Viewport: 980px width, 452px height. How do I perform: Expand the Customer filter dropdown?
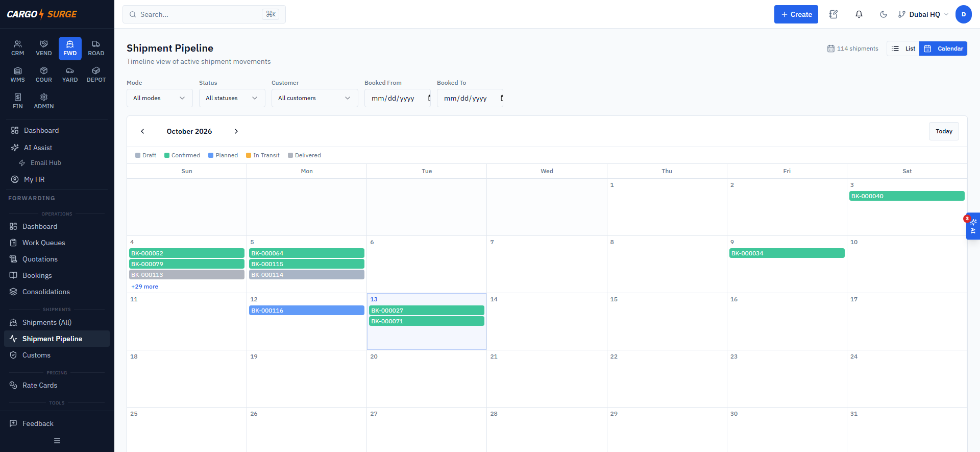pyautogui.click(x=315, y=98)
